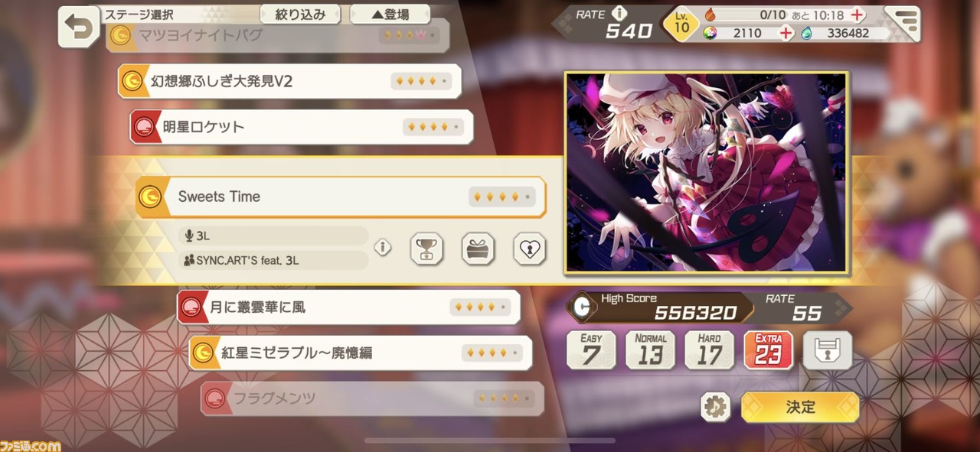The width and height of the screenshot is (980, 452).
Task: Open the hamburger menu icon
Action: tap(906, 23)
